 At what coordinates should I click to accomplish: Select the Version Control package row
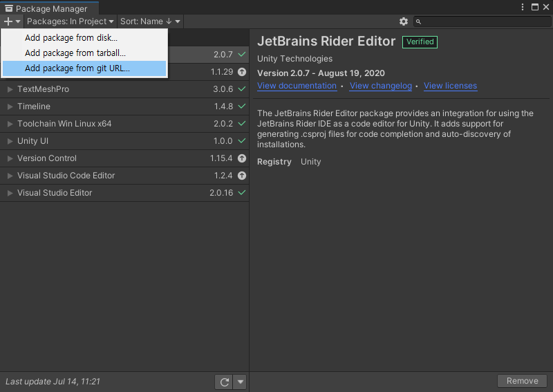(x=124, y=158)
